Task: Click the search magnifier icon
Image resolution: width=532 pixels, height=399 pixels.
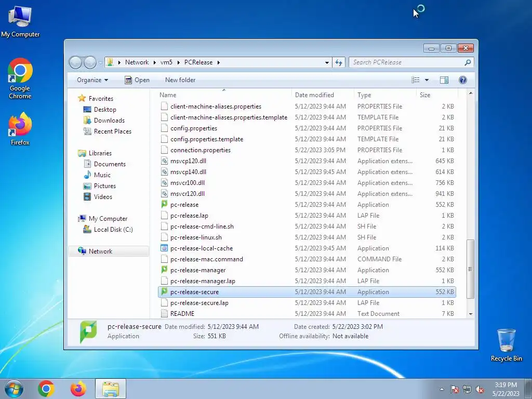Action: pyautogui.click(x=468, y=62)
